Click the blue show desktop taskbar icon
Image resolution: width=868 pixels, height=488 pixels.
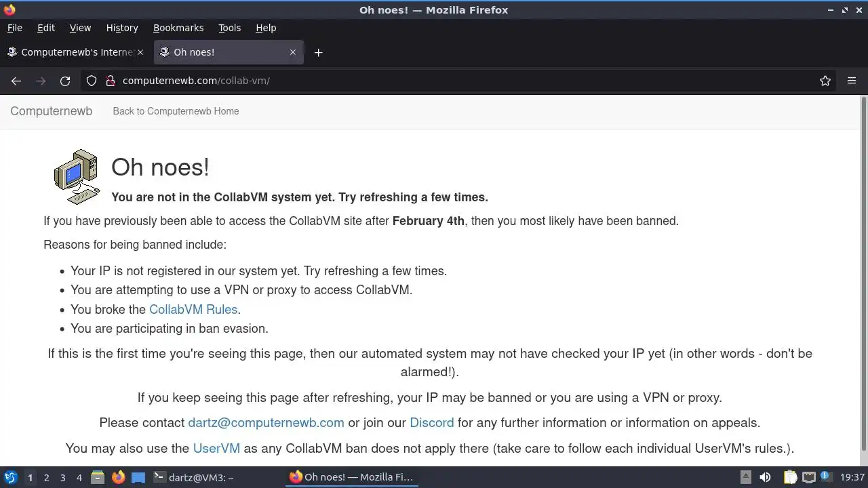click(x=138, y=477)
